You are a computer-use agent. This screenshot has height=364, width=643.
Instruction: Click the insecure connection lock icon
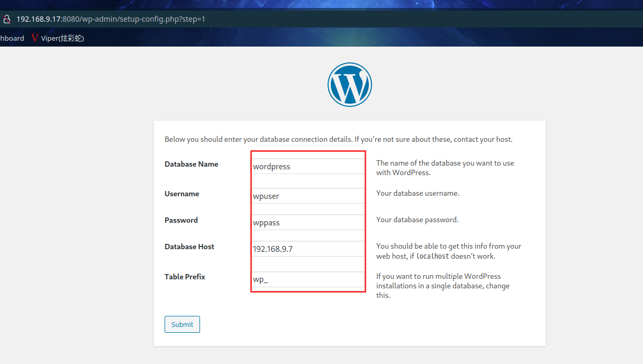(6, 19)
